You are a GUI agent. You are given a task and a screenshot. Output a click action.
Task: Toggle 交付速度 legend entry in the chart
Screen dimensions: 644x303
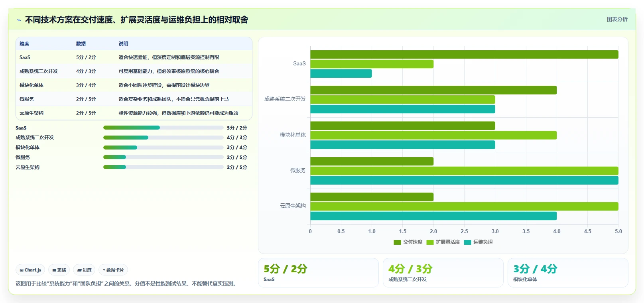click(408, 242)
